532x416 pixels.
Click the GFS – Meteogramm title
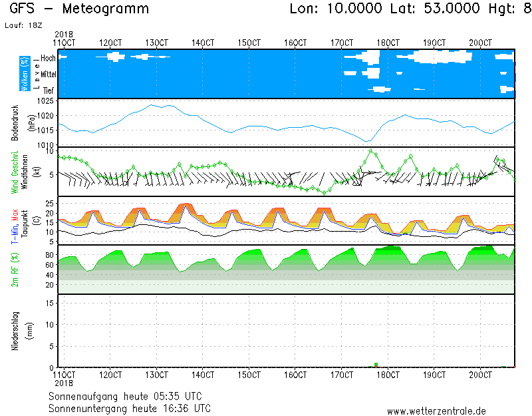pos(80,9)
